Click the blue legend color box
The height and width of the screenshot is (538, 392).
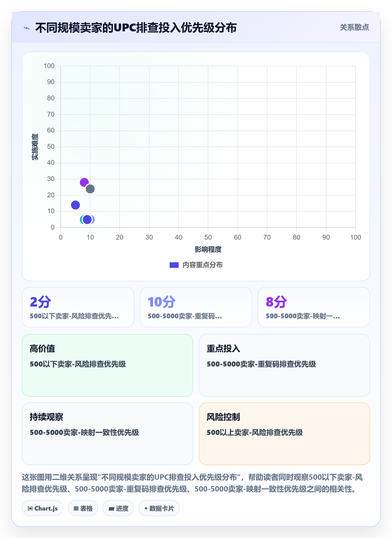click(174, 265)
